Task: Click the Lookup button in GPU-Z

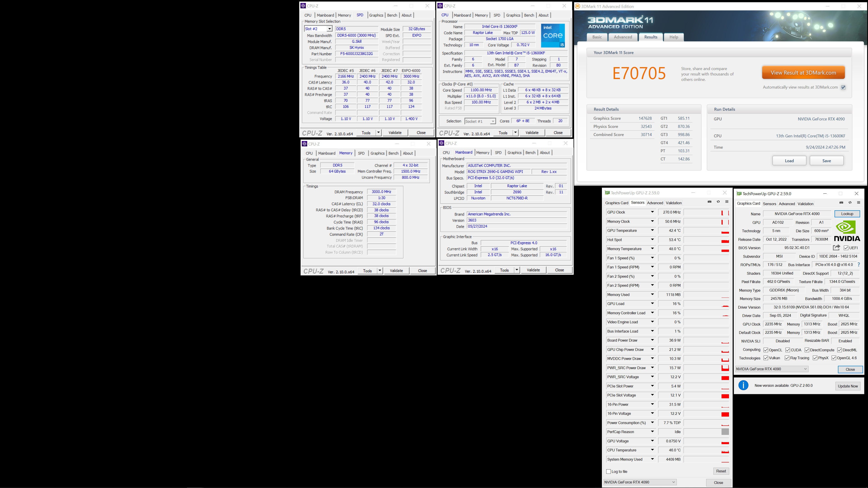Action: point(847,214)
